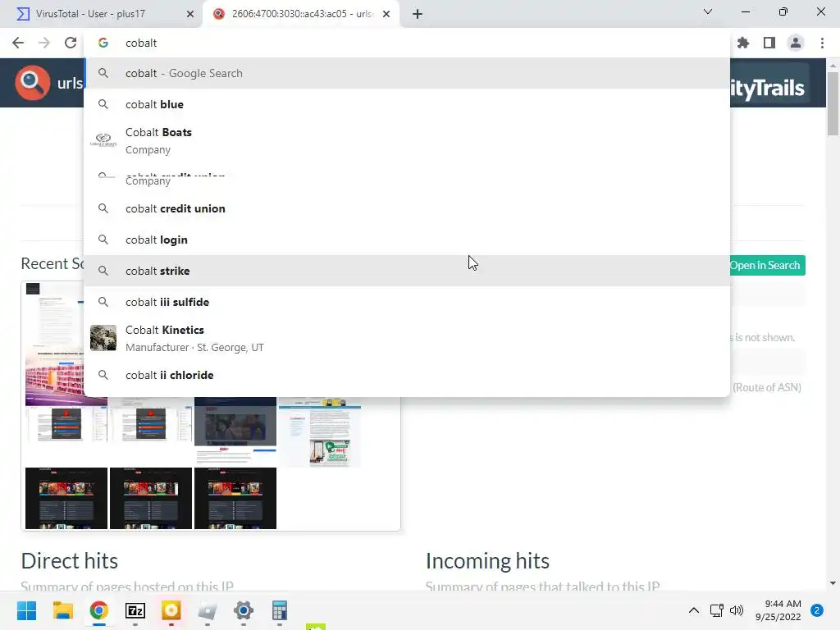This screenshot has height=630, width=840.
Task: Click the address bar containing cobalt
Action: [x=407, y=43]
